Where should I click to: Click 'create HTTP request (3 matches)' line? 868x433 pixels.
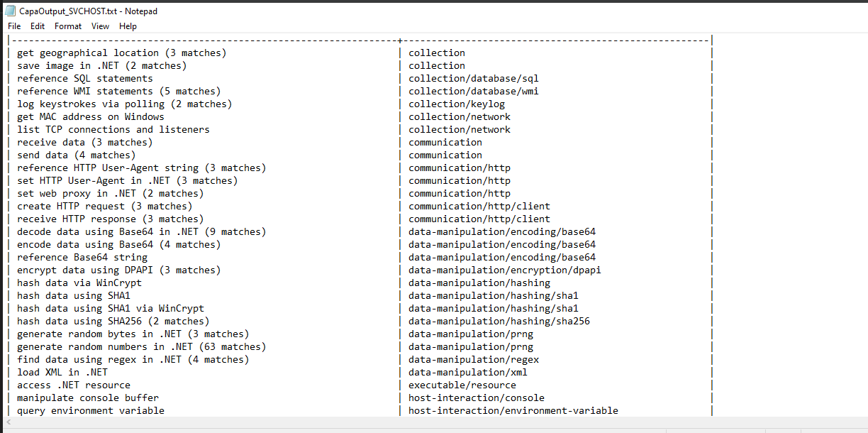105,206
